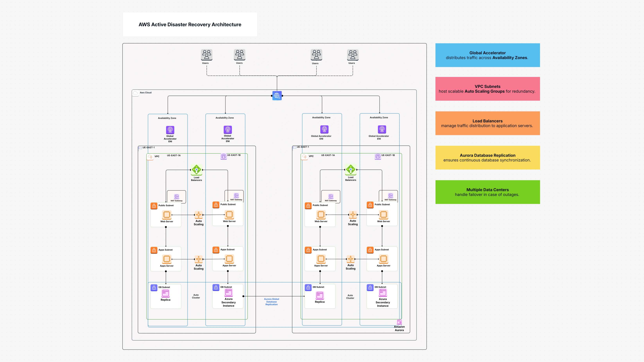Screen dimensions: 644x362
Task: Click the Load Balancers icon in left VPC
Action: [196, 169]
